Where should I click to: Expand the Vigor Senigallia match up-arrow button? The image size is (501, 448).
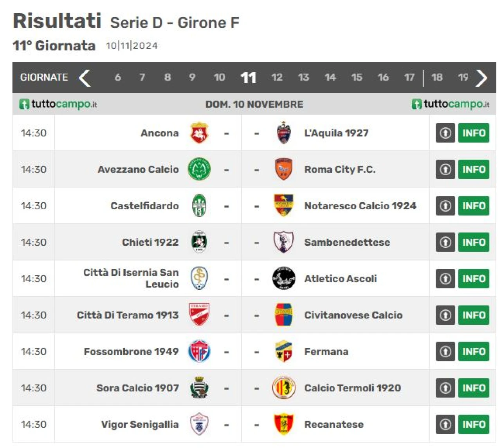(x=445, y=424)
